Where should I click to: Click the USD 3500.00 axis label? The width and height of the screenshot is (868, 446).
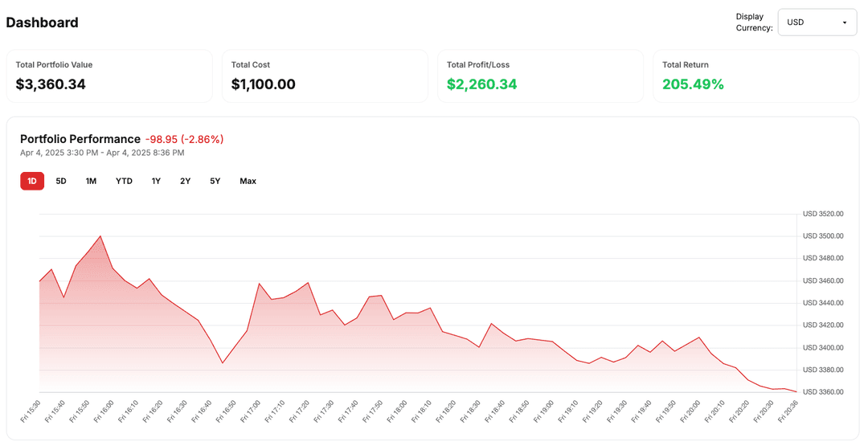pyautogui.click(x=823, y=236)
